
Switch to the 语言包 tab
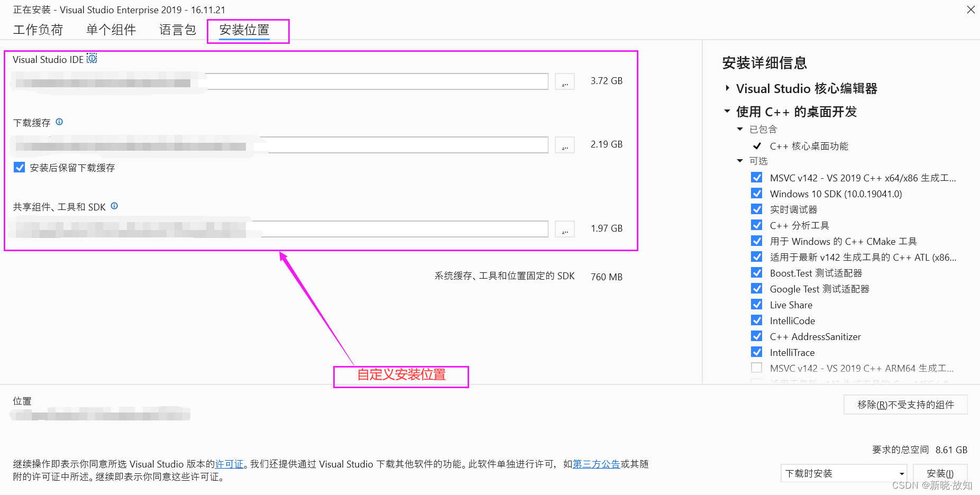tap(178, 30)
